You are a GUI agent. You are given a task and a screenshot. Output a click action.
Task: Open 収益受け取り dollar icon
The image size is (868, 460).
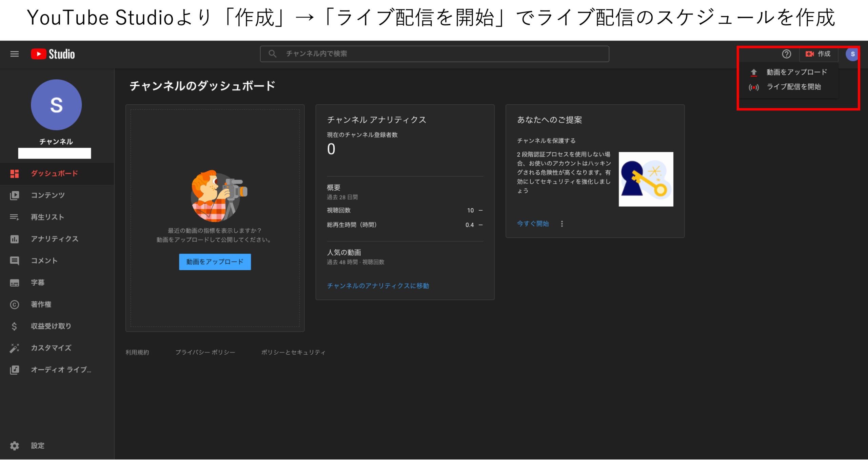pos(15,326)
